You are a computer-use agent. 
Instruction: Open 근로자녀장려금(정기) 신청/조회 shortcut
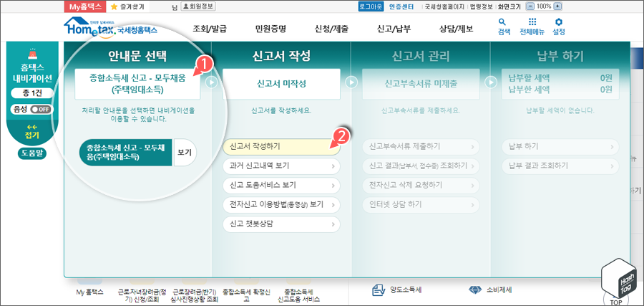142,295
